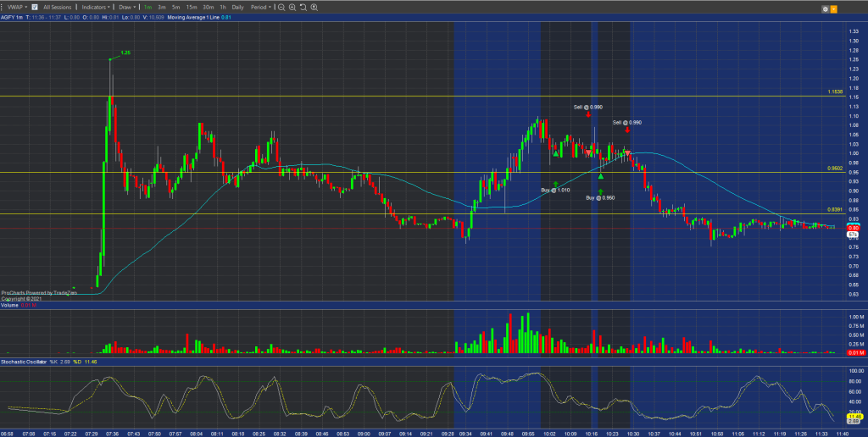Click the 1.00 M volume axis label
868x437 pixels.
855,317
